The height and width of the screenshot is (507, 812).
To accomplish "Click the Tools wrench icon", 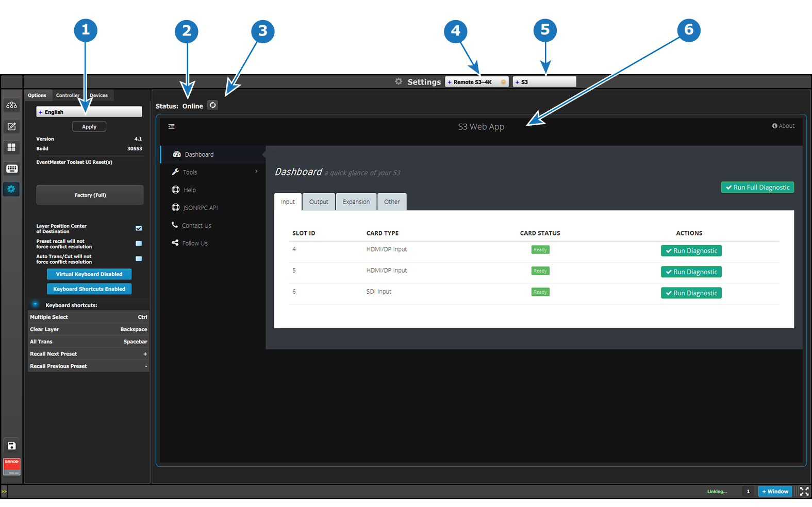I will pos(175,172).
